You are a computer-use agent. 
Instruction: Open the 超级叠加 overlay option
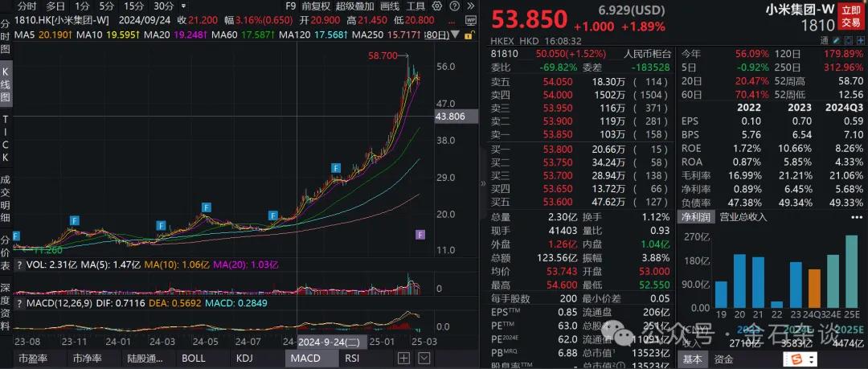pyautogui.click(x=355, y=6)
